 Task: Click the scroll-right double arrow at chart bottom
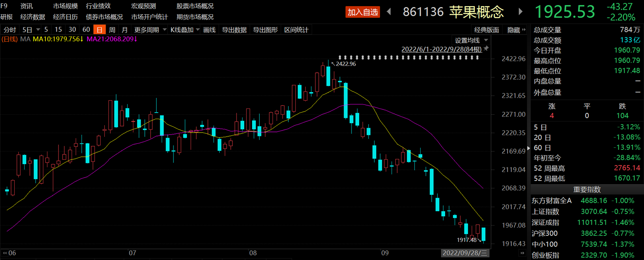click(x=522, y=253)
